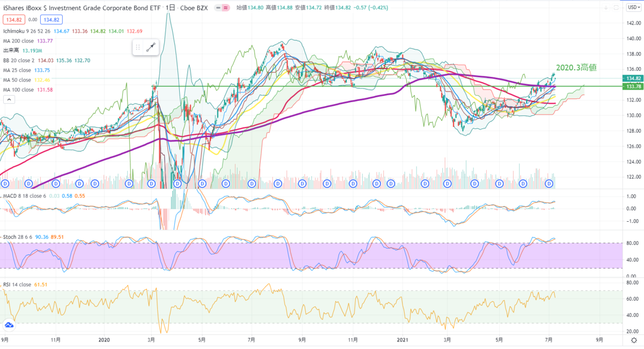Click the rightmost dividend D marker
Screen dimensions: 644x349
click(x=550, y=184)
